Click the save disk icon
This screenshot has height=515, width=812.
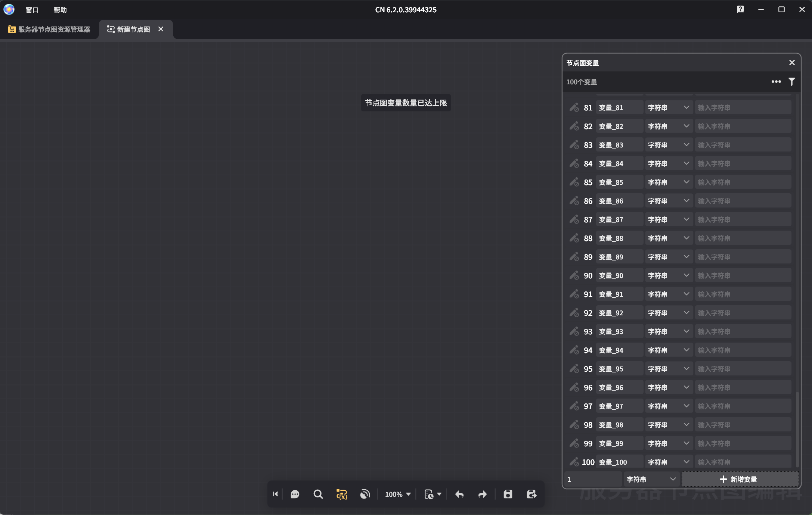[508, 494]
